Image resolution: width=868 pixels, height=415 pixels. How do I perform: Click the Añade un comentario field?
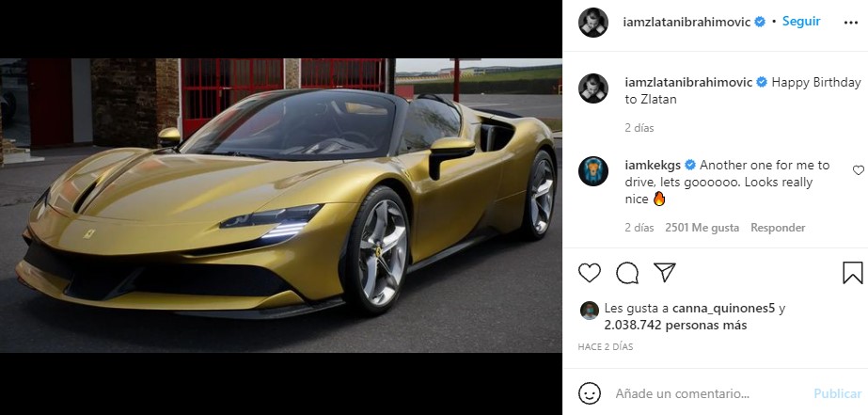[710, 394]
